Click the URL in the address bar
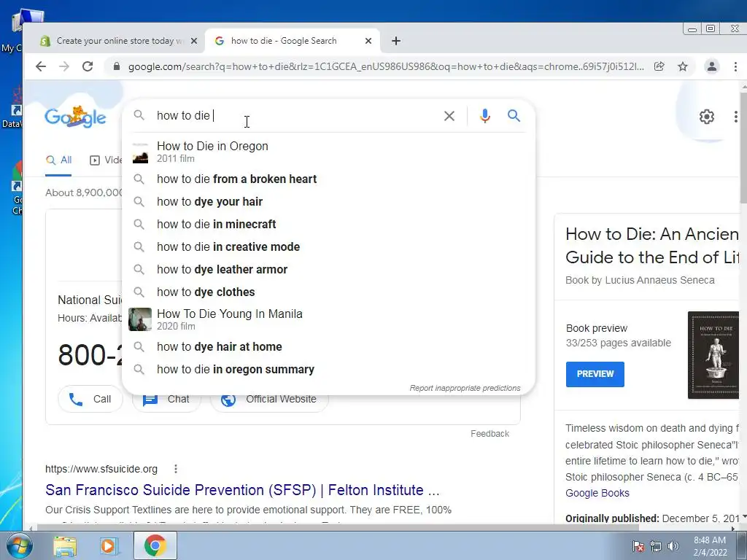 click(386, 66)
